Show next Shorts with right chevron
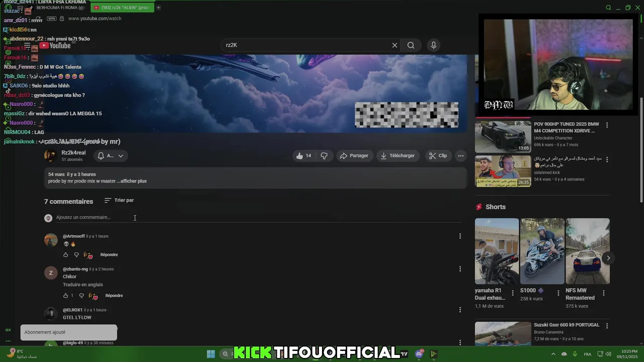644x362 pixels. 608,258
